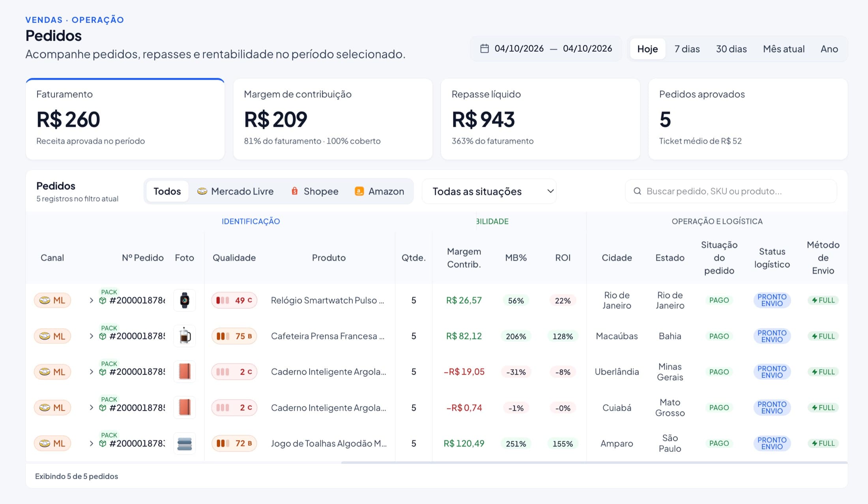Click the package icon on Relógio Smartwatch order
The width and height of the screenshot is (868, 504).
[x=103, y=301]
